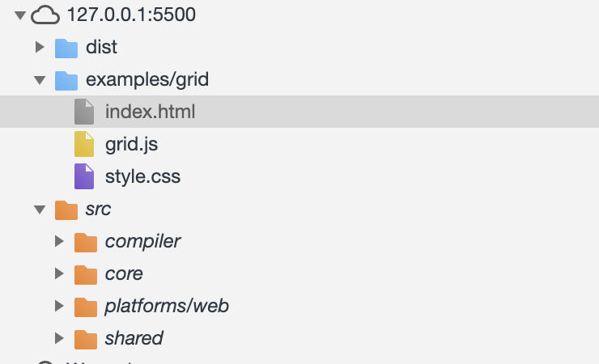Open the style.css file
This screenshot has height=364, width=599.
click(142, 176)
